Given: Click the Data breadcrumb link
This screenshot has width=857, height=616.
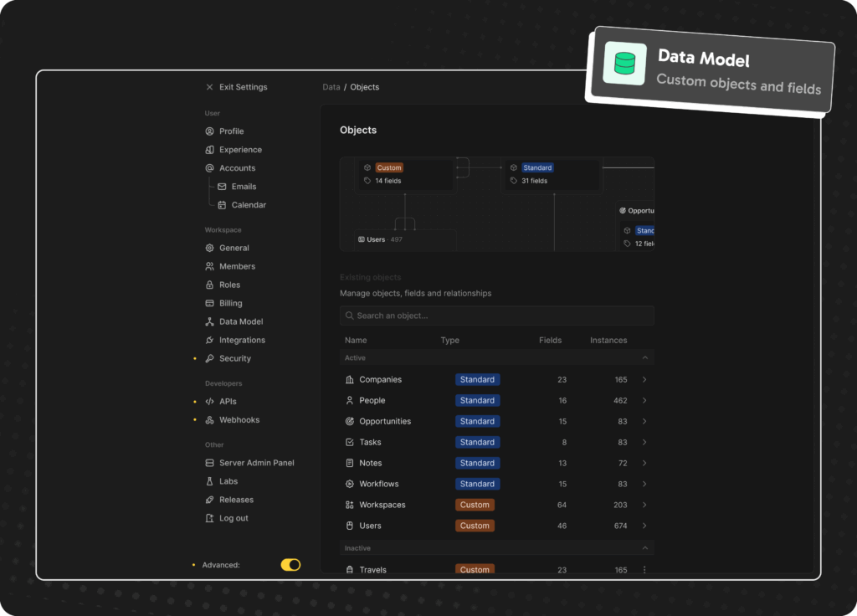Looking at the screenshot, I should 331,87.
